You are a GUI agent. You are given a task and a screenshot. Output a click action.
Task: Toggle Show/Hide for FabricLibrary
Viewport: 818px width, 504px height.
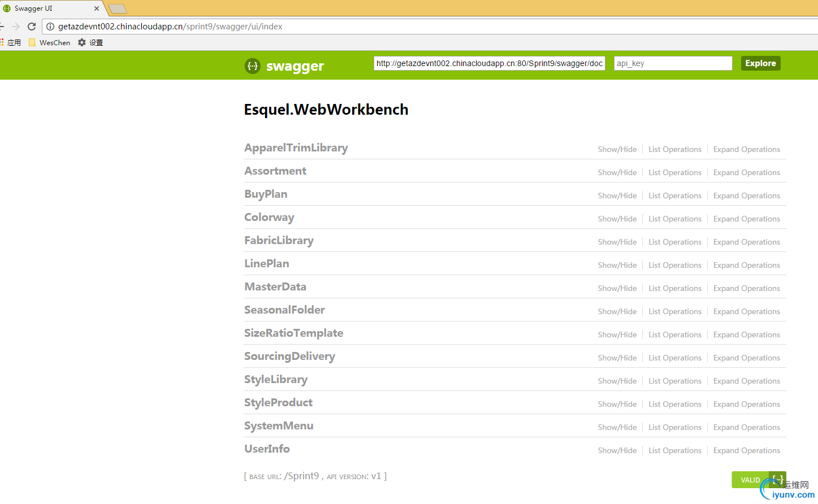617,242
